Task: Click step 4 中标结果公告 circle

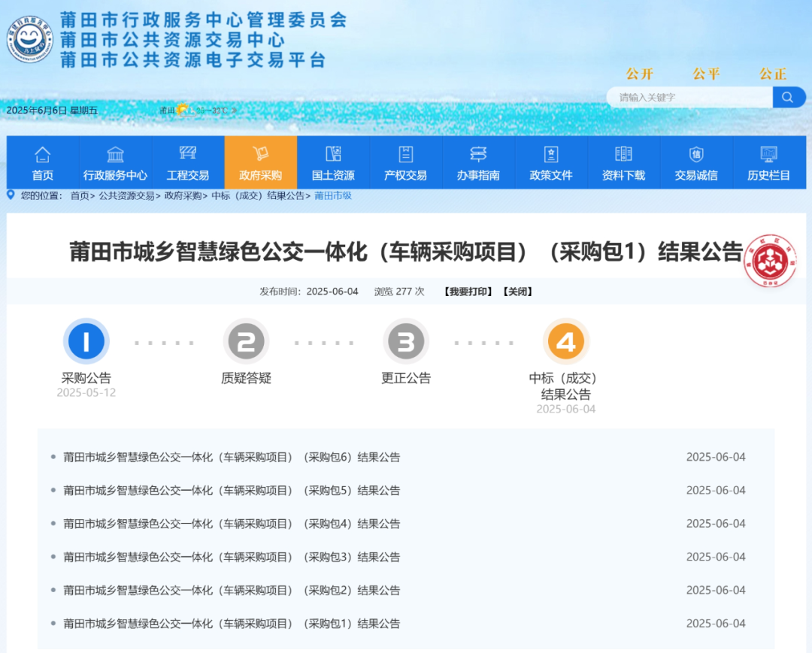Action: (x=565, y=342)
